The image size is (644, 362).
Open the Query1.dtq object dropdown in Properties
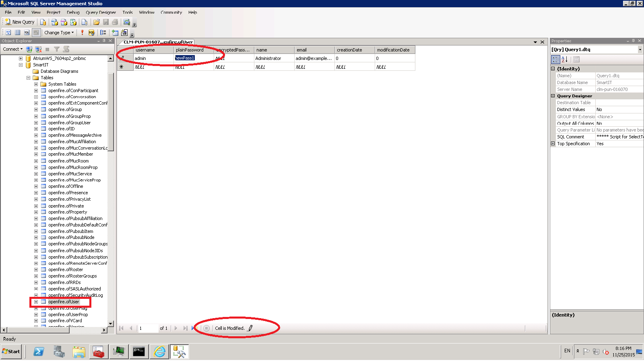click(640, 49)
